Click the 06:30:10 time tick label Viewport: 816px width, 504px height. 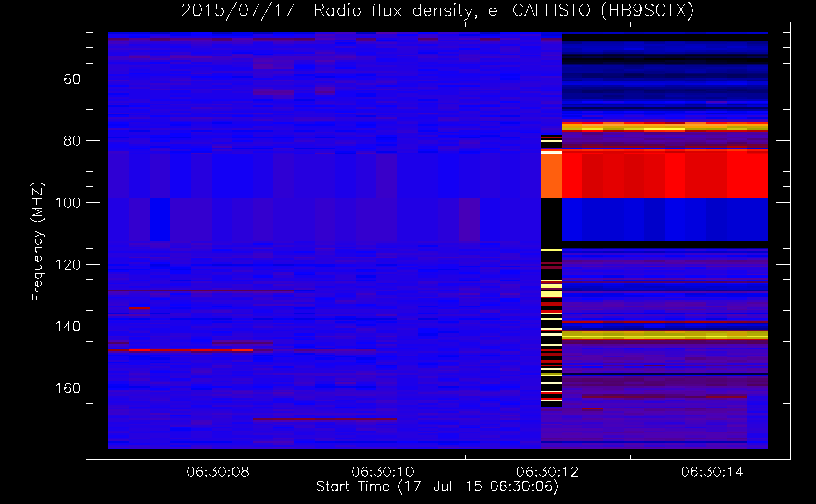[x=383, y=472]
